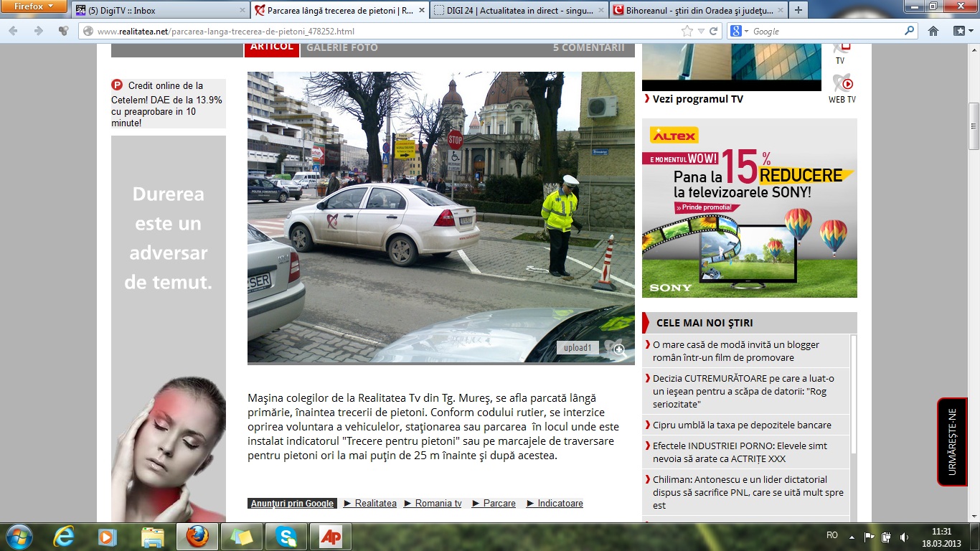Click in the URL address field
This screenshot has height=551, width=980.
point(380,32)
